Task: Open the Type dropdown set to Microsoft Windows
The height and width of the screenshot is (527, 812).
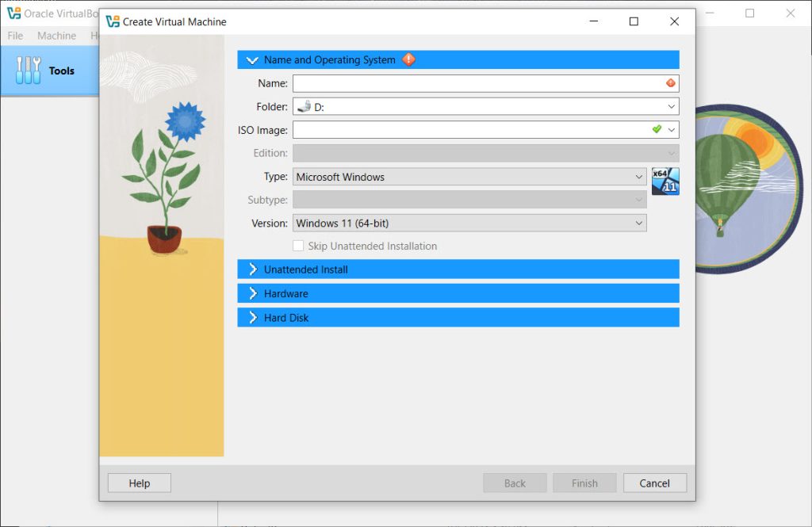Action: tap(469, 177)
